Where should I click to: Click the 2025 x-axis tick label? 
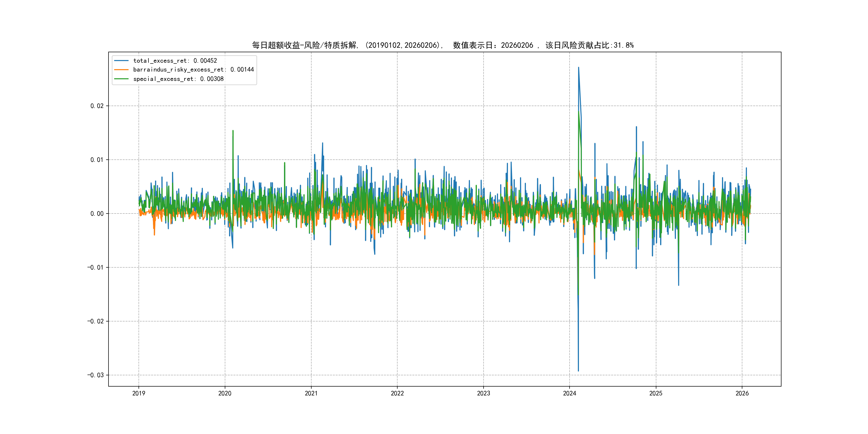pyautogui.click(x=656, y=393)
